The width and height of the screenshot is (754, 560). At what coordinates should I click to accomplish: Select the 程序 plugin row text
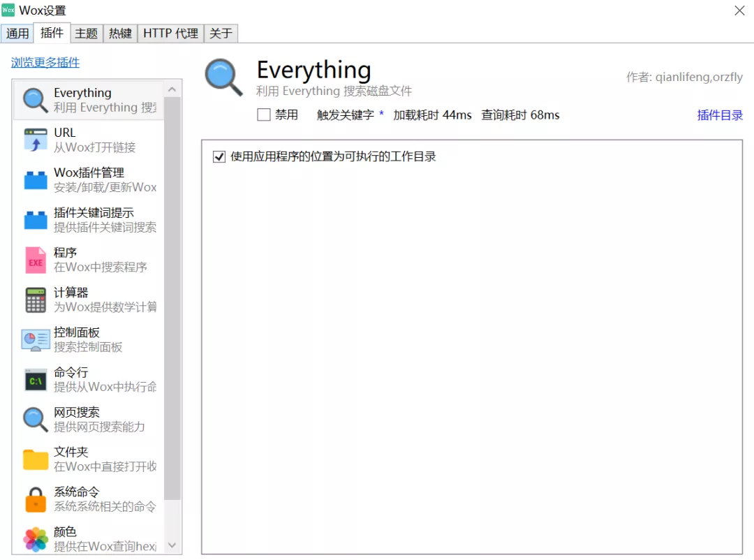click(x=101, y=260)
